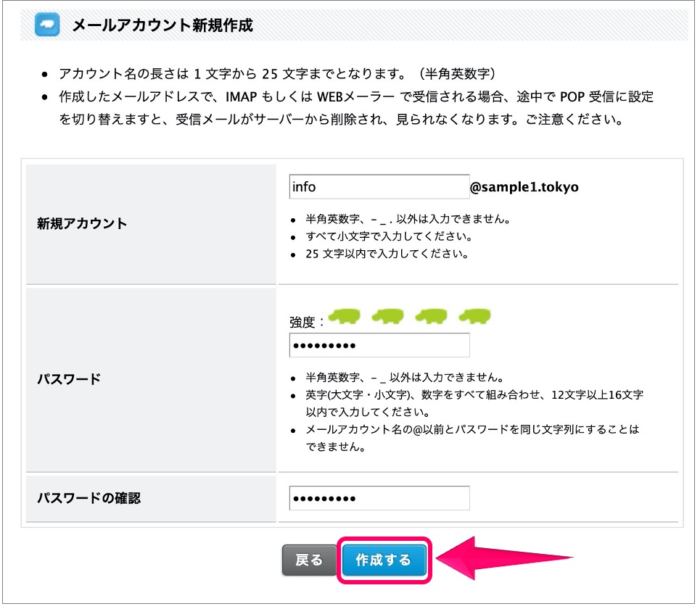Click the 作成する button
The image size is (700, 609).
(384, 560)
